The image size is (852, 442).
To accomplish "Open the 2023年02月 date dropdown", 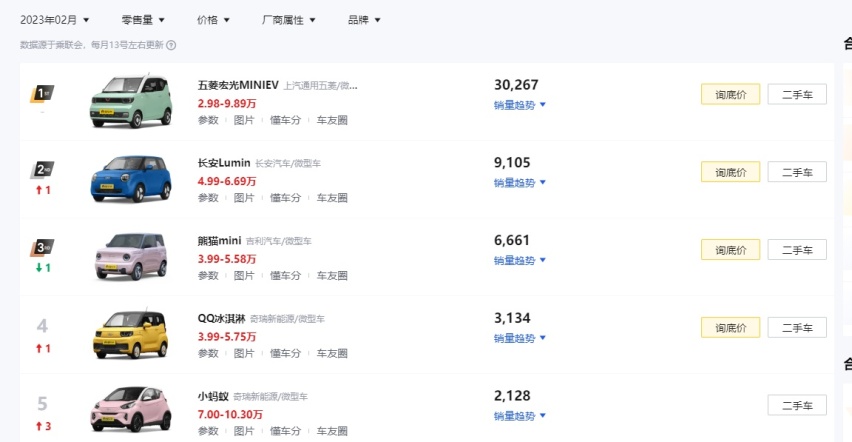I will [54, 20].
